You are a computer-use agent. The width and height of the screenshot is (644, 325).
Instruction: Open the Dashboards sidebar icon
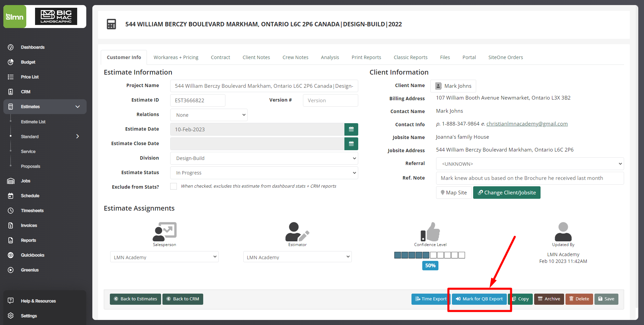[11, 47]
